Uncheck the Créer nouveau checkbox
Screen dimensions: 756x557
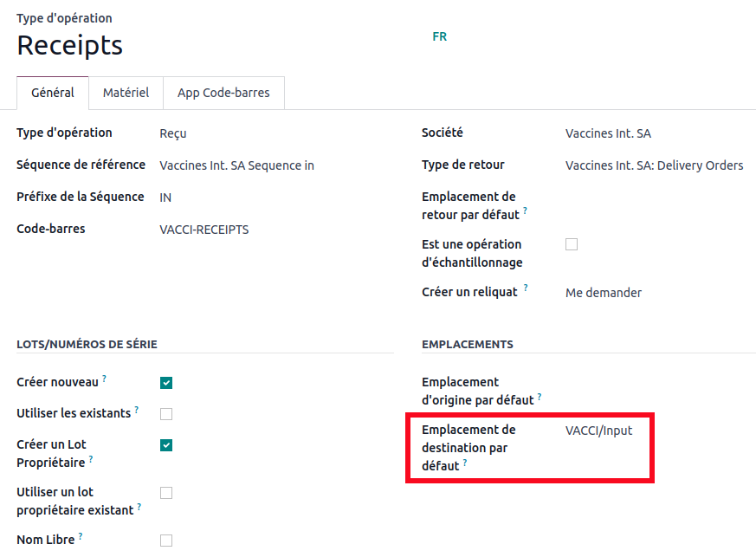166,383
